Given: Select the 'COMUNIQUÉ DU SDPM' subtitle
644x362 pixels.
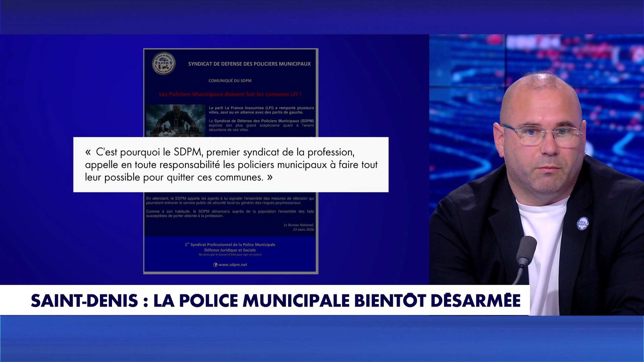Looking at the screenshot, I should (x=230, y=80).
